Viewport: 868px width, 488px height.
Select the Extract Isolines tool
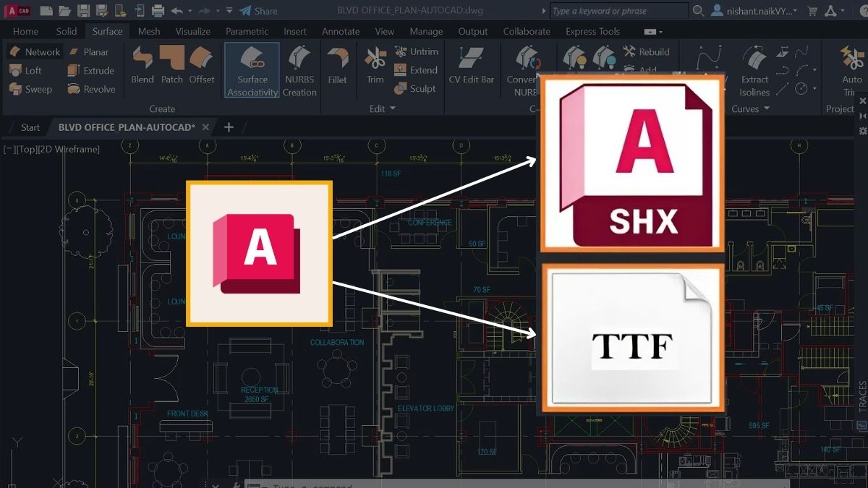pos(754,71)
